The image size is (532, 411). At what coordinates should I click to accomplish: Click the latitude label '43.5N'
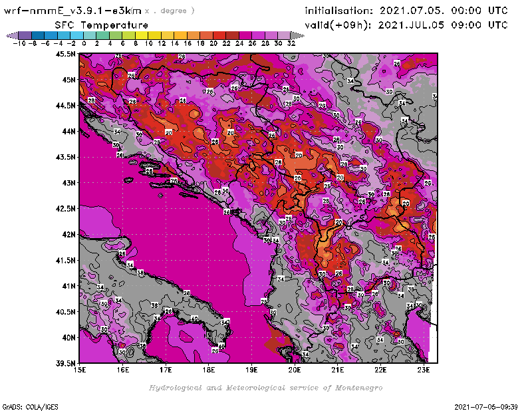point(65,157)
